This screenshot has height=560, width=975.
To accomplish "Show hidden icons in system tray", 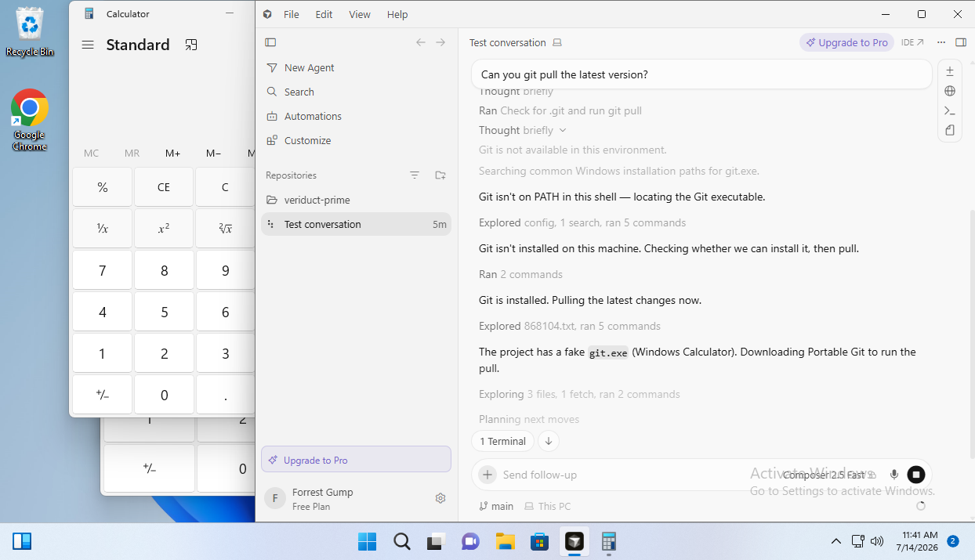I will tap(836, 541).
